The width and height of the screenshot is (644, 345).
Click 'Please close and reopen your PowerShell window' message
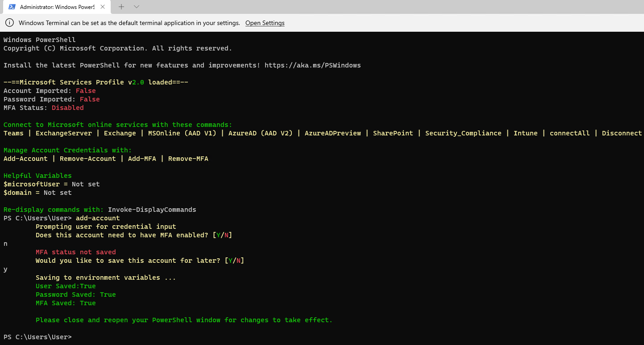click(184, 320)
